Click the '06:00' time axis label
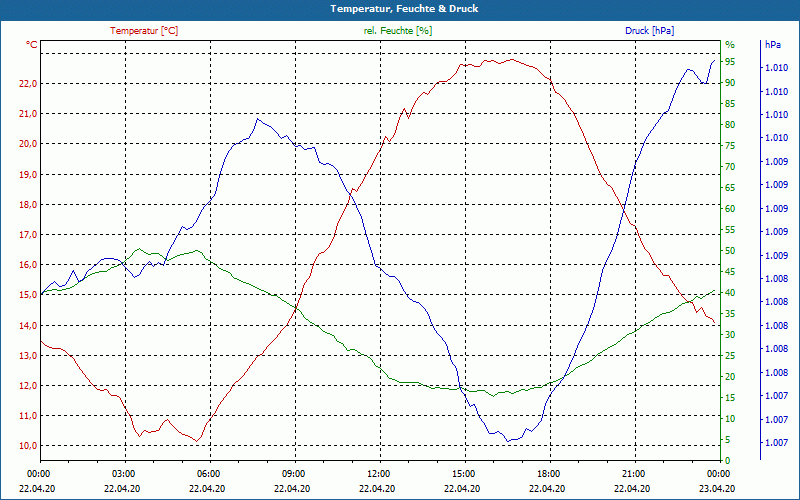The height and width of the screenshot is (500, 800). pyautogui.click(x=208, y=474)
